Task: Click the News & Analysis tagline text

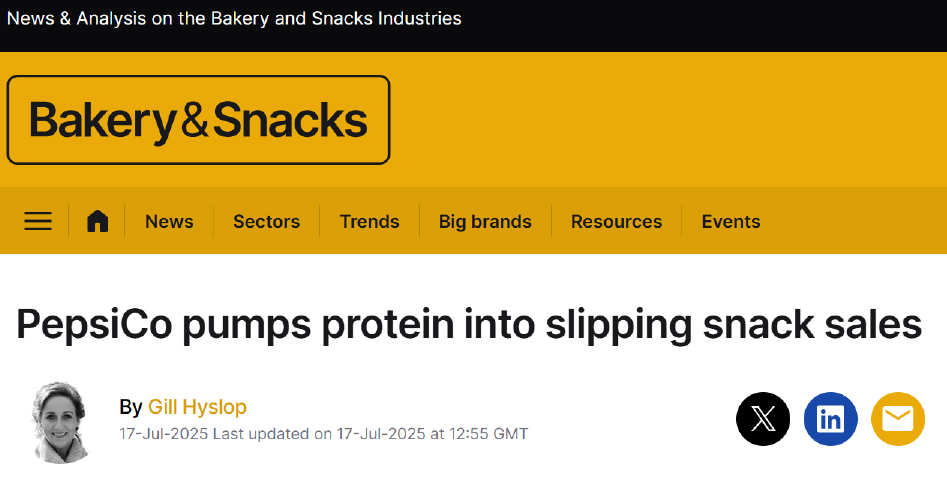Action: [234, 18]
